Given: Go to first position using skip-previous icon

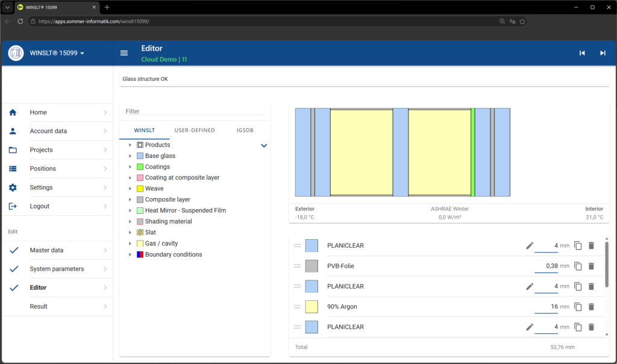Looking at the screenshot, I should pyautogui.click(x=582, y=53).
